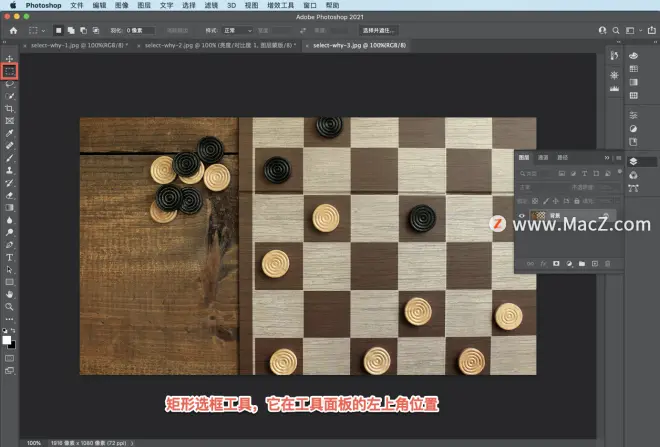Enable Intersect with Selection mode button
Image resolution: width=660 pixels, height=447 pixels.
coord(96,30)
